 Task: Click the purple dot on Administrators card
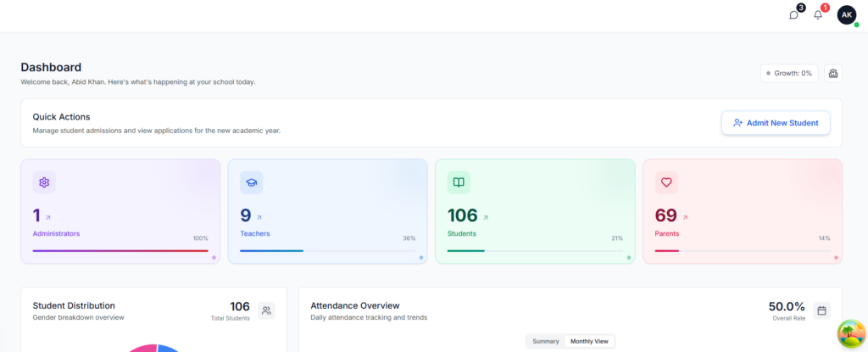pos(214,258)
